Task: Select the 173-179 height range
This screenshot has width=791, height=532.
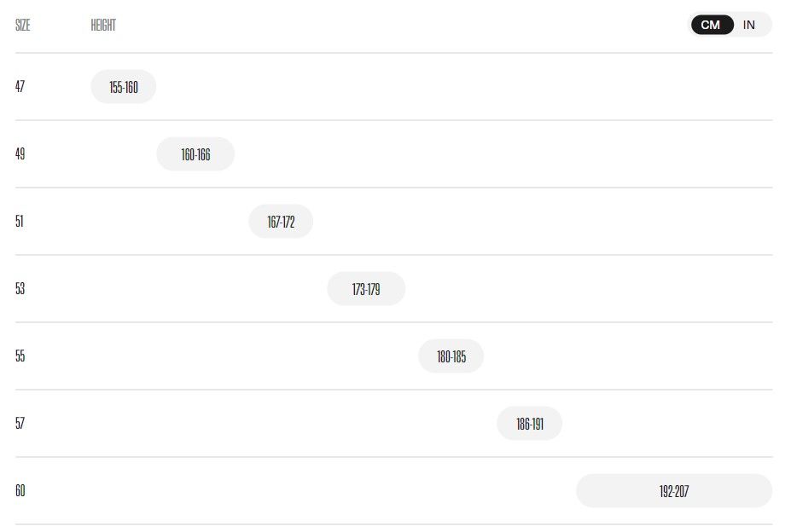Action: 366,289
